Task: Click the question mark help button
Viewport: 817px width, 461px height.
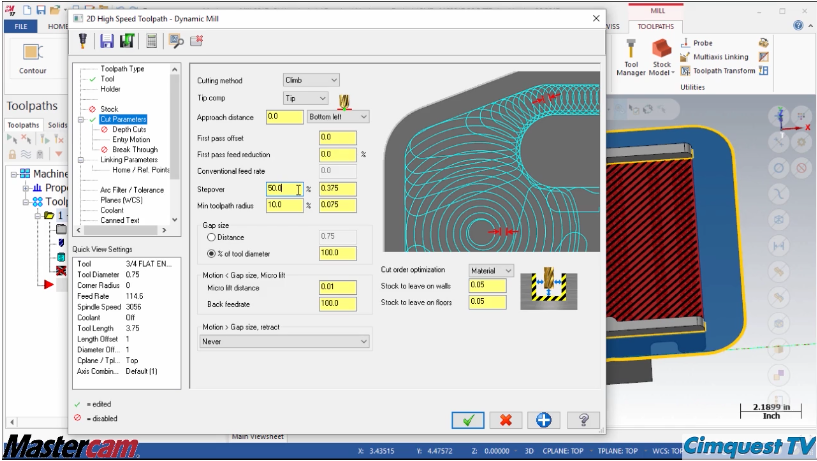Action: 583,420
